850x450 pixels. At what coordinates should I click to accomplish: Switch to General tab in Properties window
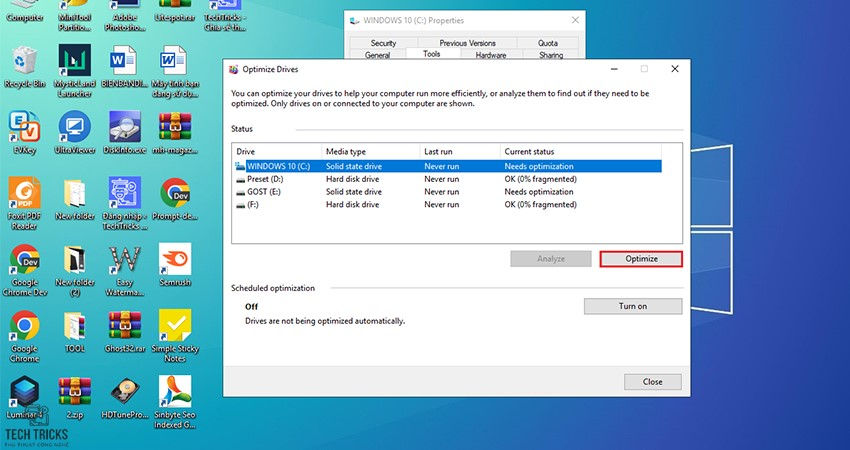click(377, 55)
